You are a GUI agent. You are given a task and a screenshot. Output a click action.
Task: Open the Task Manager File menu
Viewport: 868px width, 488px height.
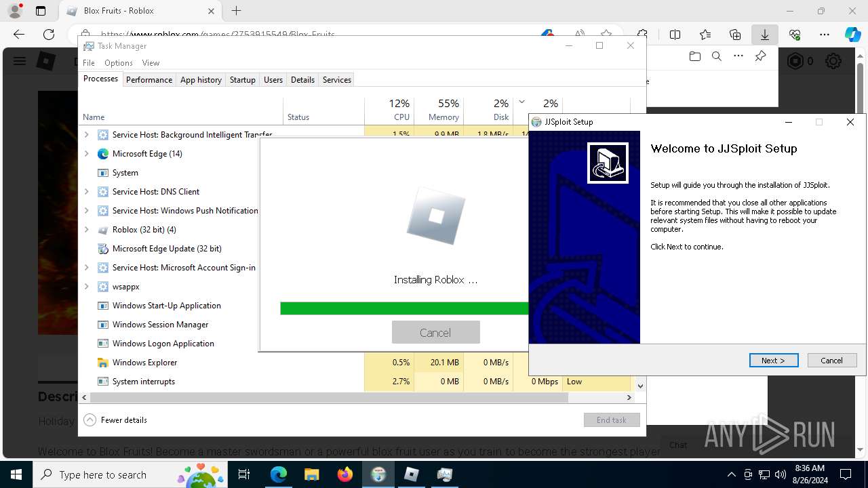(x=89, y=62)
